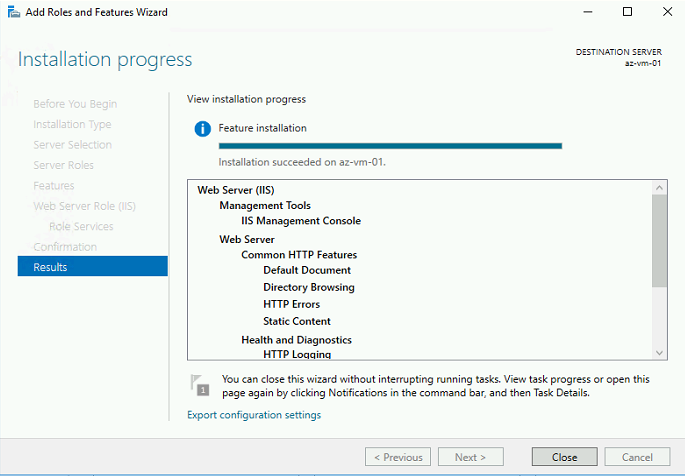This screenshot has width=685, height=476.
Task: Select Directory Browsing entry
Action: tap(309, 287)
